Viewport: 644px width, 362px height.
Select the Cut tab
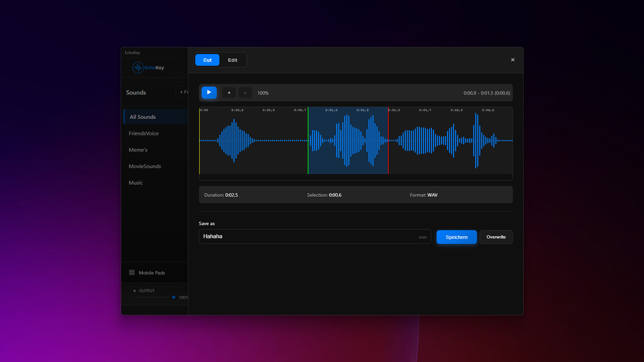pos(207,60)
